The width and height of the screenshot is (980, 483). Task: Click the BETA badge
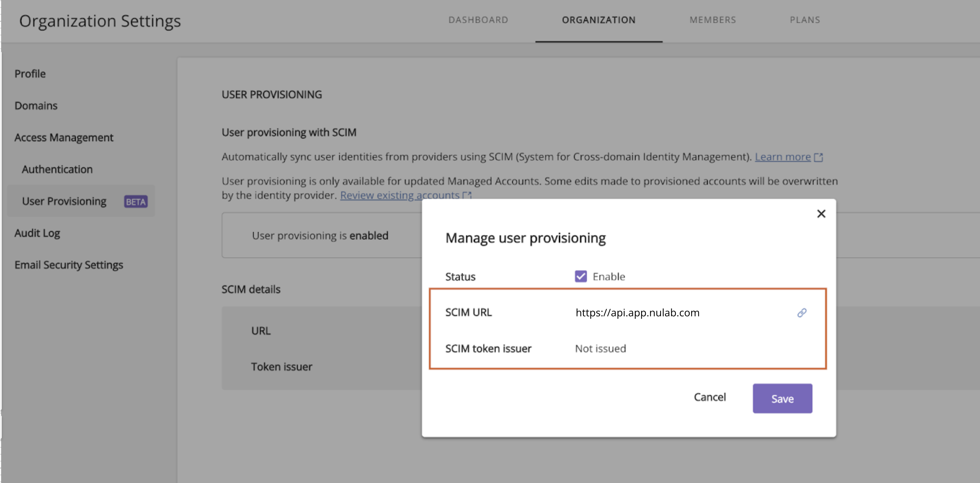[x=136, y=201]
